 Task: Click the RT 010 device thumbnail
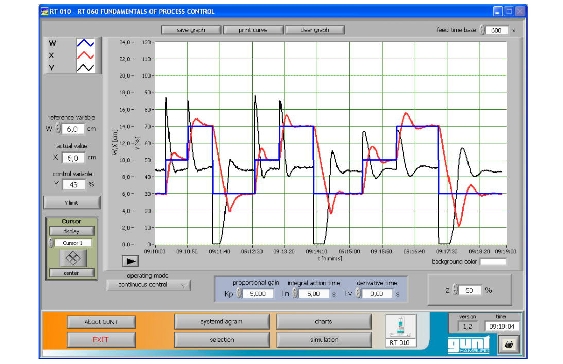[400, 331]
